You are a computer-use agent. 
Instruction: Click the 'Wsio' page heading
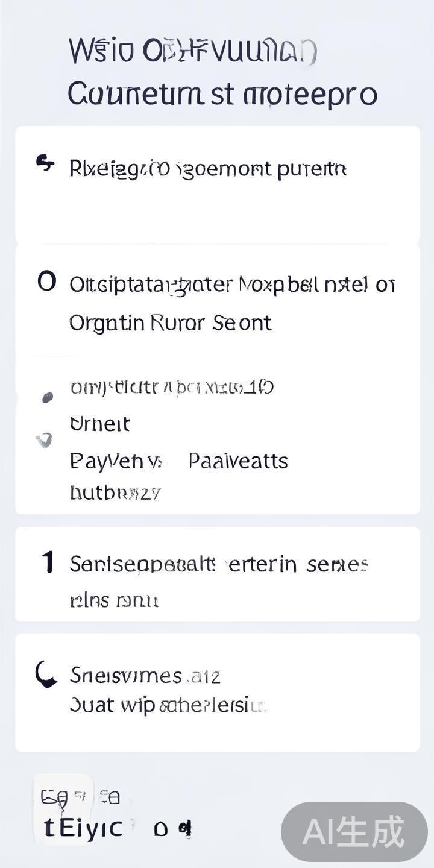[192, 51]
